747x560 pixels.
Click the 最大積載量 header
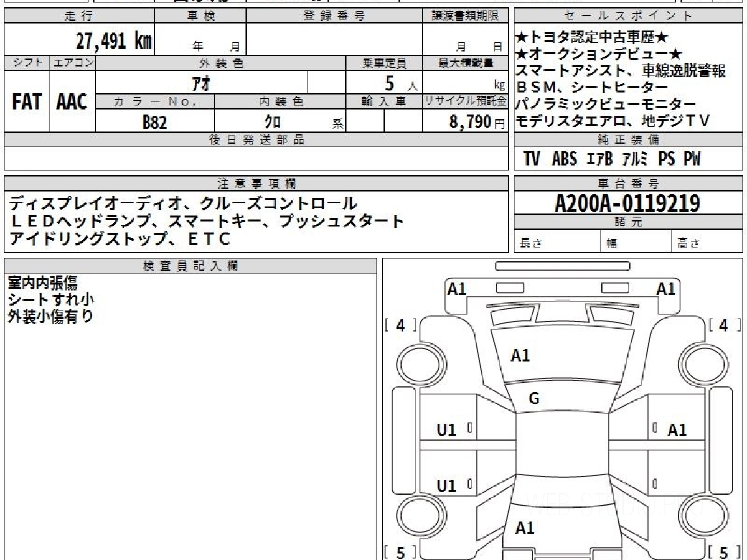pyautogui.click(x=465, y=63)
